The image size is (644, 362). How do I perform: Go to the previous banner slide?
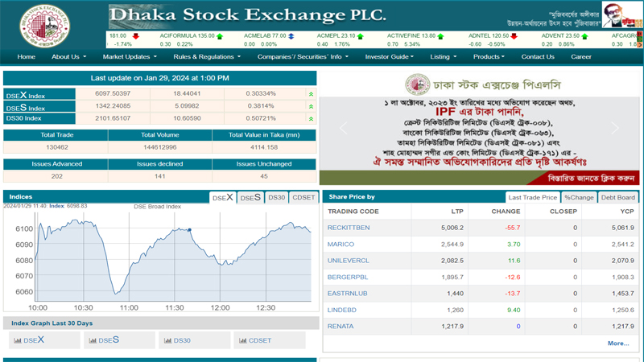(x=343, y=129)
